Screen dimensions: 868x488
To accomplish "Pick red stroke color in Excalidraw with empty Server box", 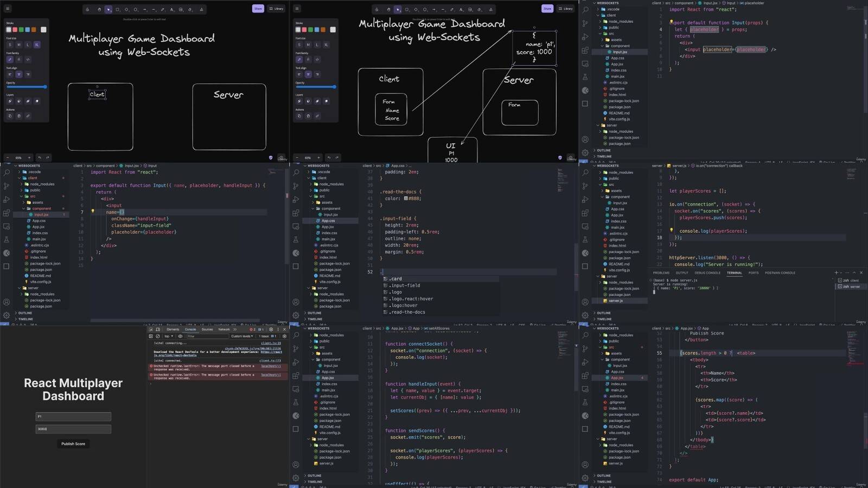I will point(15,29).
